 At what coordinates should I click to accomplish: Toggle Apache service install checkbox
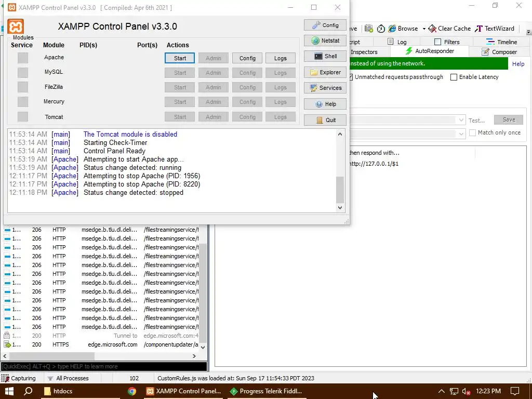[x=23, y=58]
